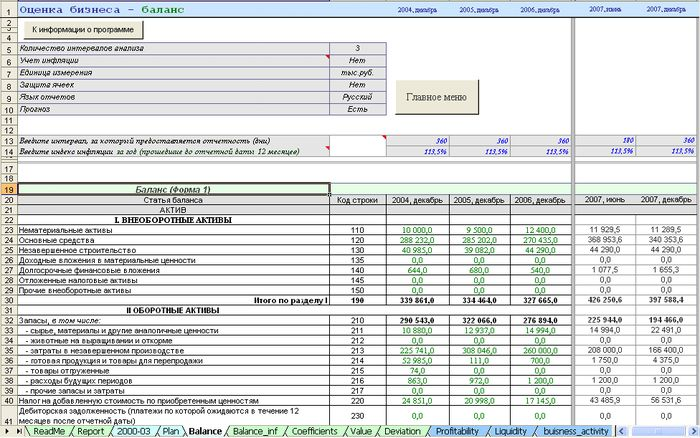The height and width of the screenshot is (438, 700).
Task: Switch to the Profitability sheet tab
Action: pyautogui.click(x=457, y=431)
